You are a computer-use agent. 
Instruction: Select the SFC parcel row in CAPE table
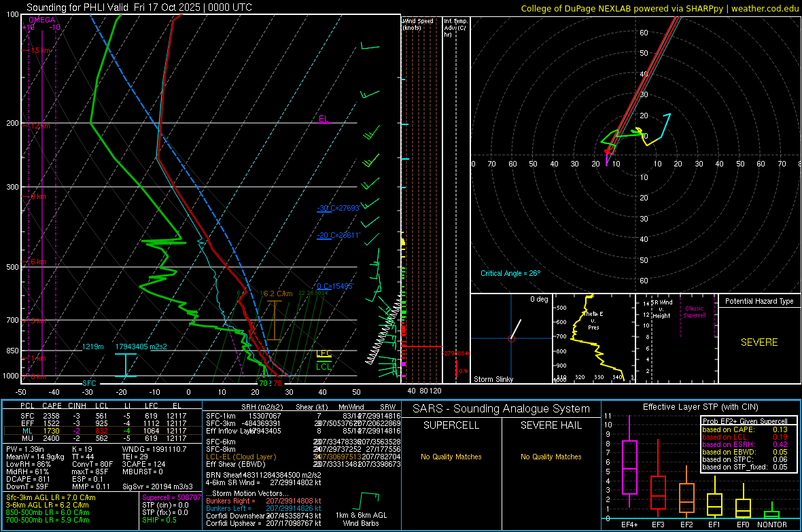pyautogui.click(x=103, y=416)
